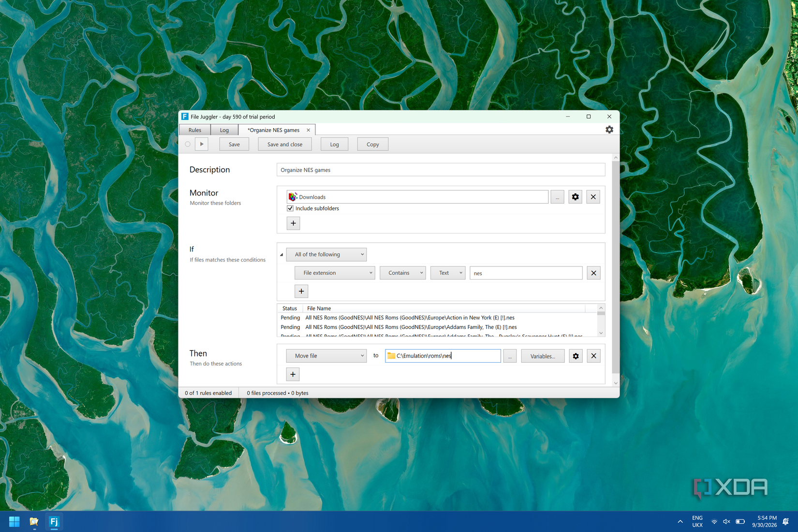Add a new condition with plus button

(x=301, y=291)
